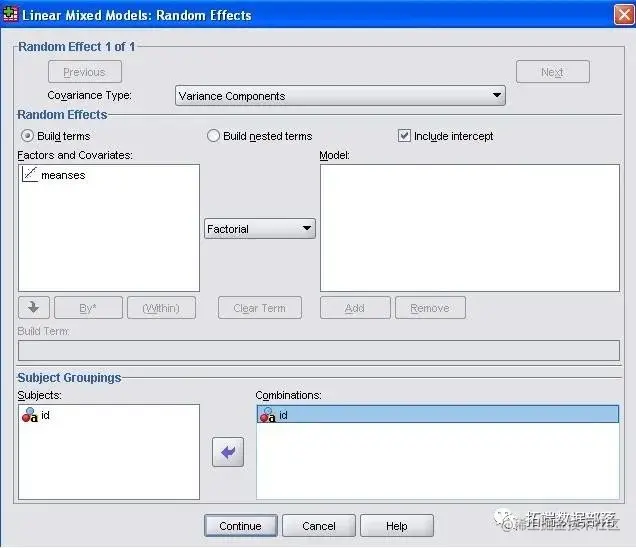The width and height of the screenshot is (636, 548).
Task: Click the id variable icon in Combinations list
Action: pos(267,415)
